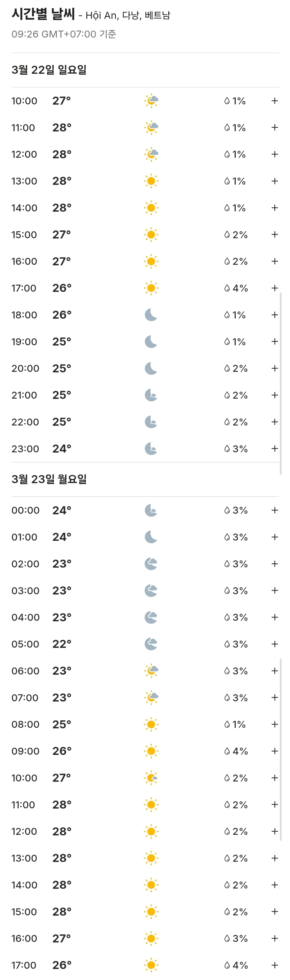Image resolution: width=290 pixels, height=980 pixels.
Task: Click the partly cloudy night icon at 21:00
Action: pos(151,395)
